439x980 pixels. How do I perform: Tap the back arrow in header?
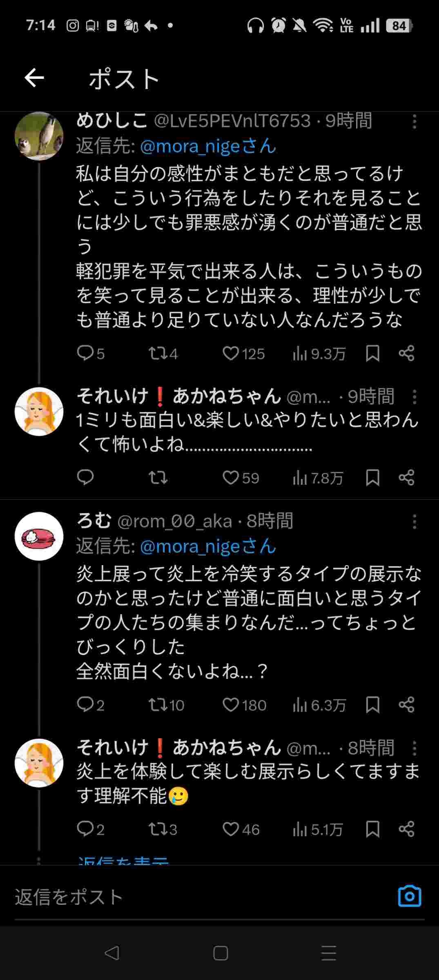pos(34,78)
